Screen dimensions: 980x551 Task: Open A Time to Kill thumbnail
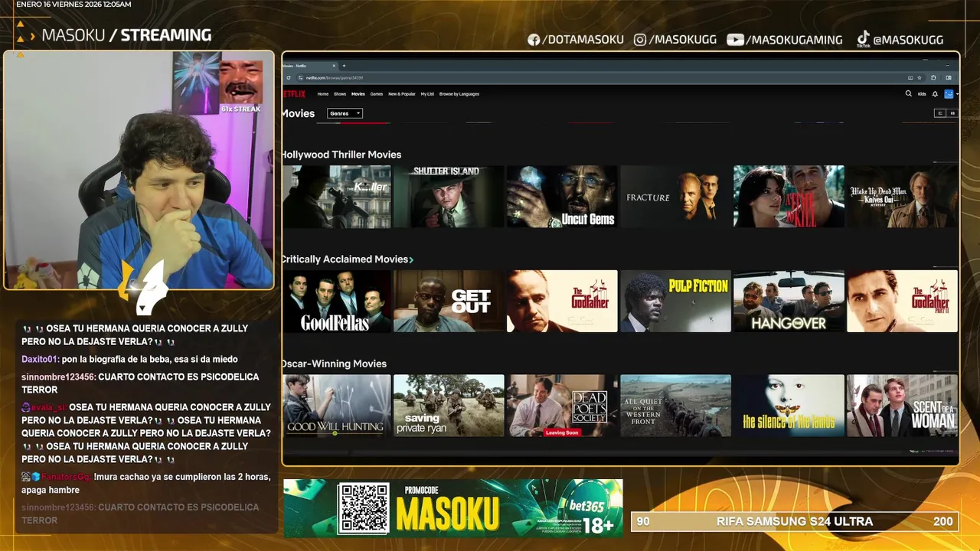click(789, 197)
